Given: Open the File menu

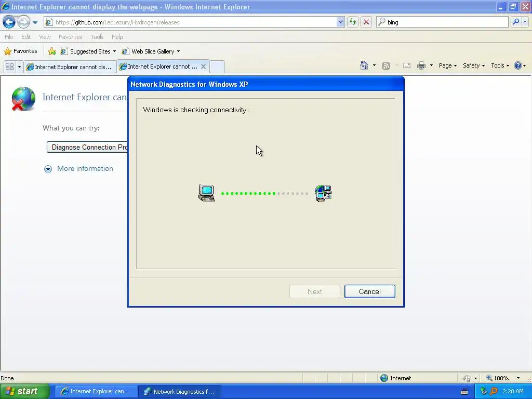Looking at the screenshot, I should coord(9,37).
